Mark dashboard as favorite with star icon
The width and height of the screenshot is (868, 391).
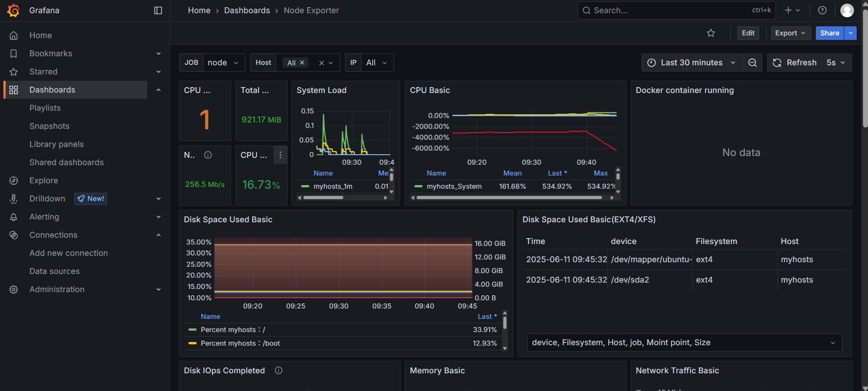click(711, 33)
